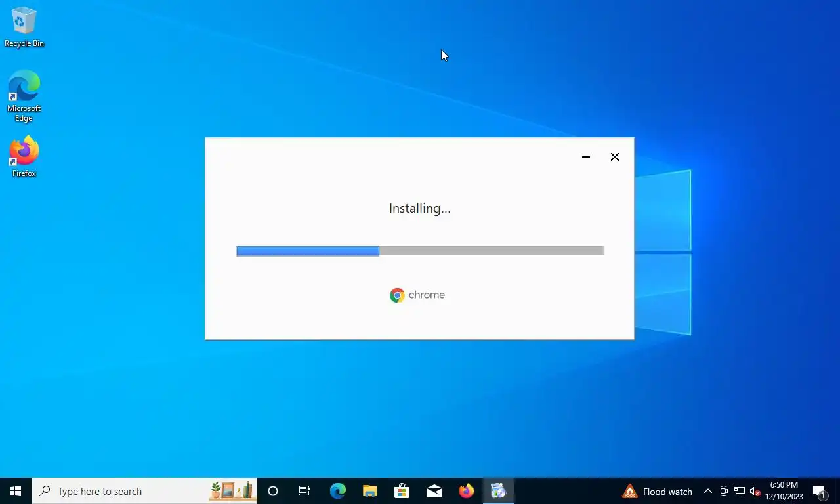Click the search highlights illustration in search box
Viewport: 840px width, 504px height.
point(232,490)
